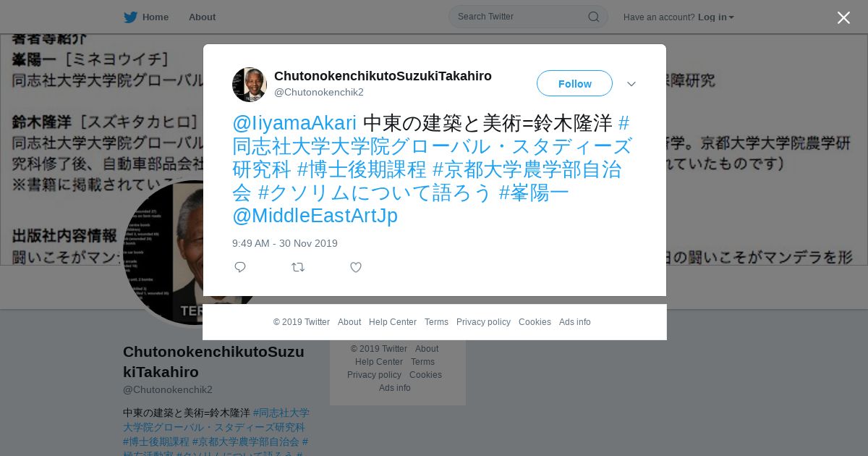Image resolution: width=868 pixels, height=456 pixels.
Task: Open Privacy policy in modal footer
Action: [483, 322]
